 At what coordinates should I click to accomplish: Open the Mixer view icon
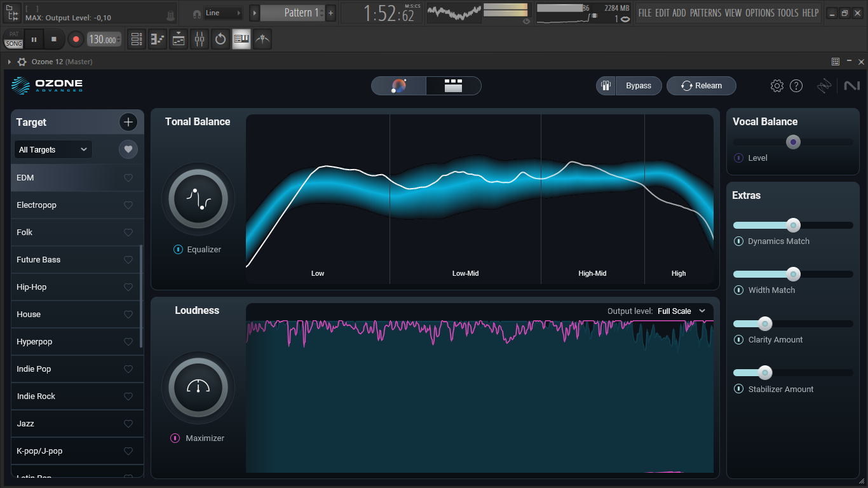click(200, 39)
